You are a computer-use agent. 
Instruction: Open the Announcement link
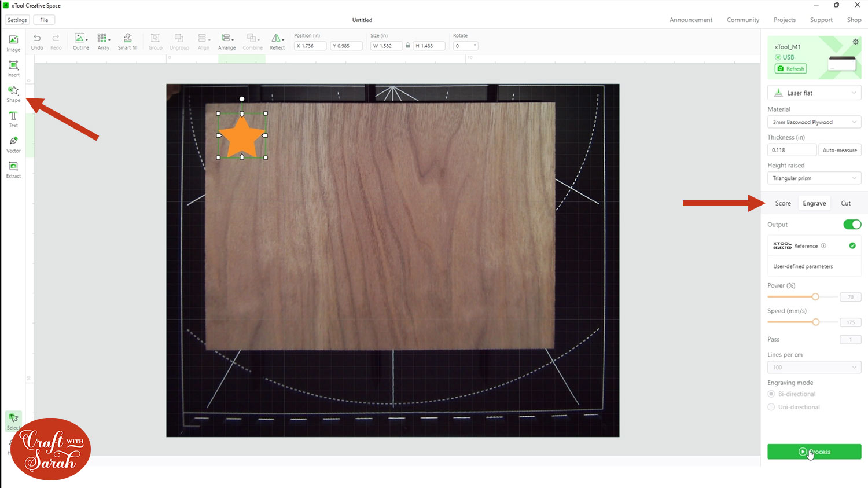[691, 20]
